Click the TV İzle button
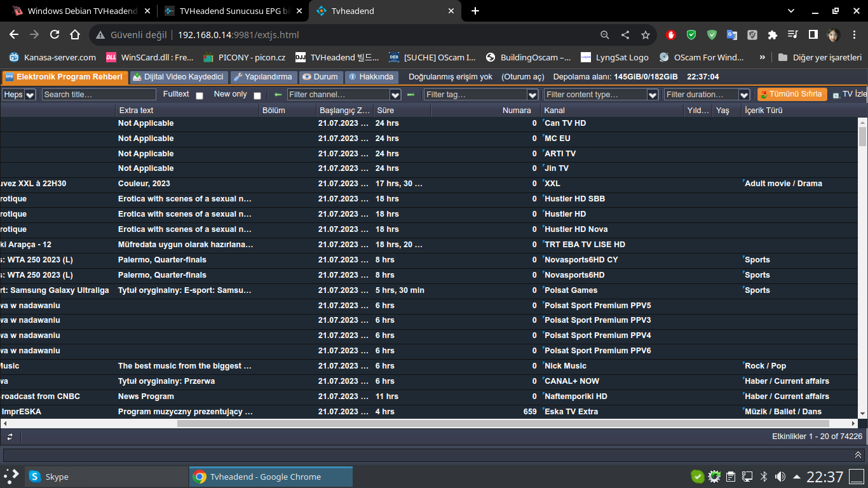 (849, 94)
